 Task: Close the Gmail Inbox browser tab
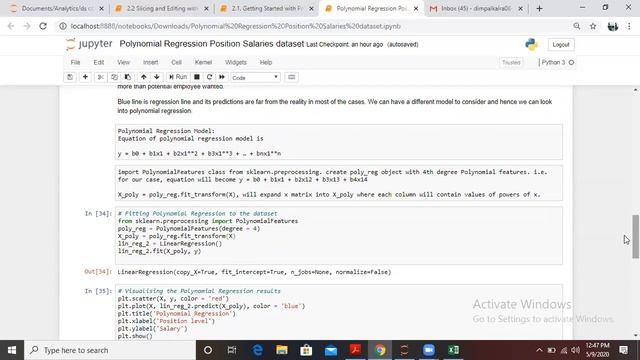(x=520, y=8)
